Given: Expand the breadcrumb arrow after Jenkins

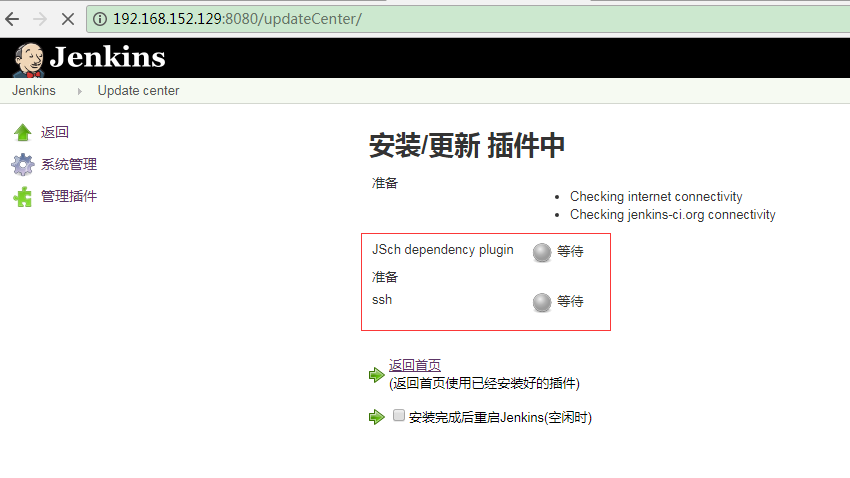Looking at the screenshot, I should 80,91.
